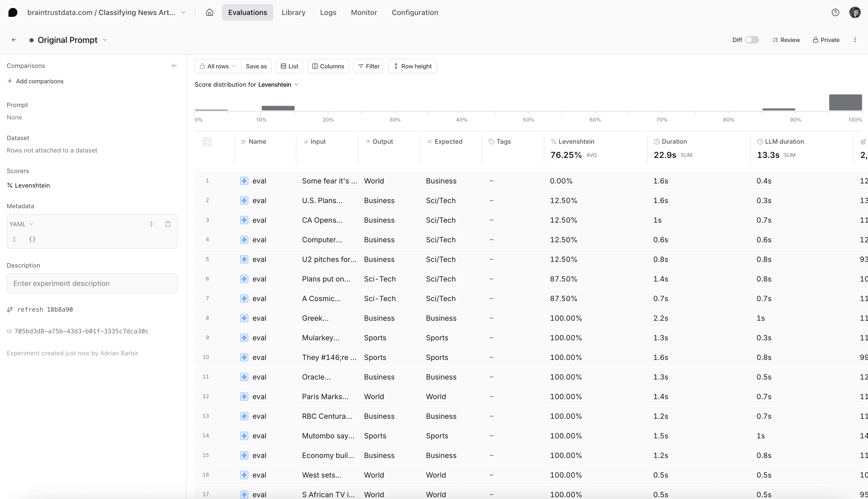
Task: Click the collapse icon in the YAML metadata editor
Action: (x=151, y=224)
